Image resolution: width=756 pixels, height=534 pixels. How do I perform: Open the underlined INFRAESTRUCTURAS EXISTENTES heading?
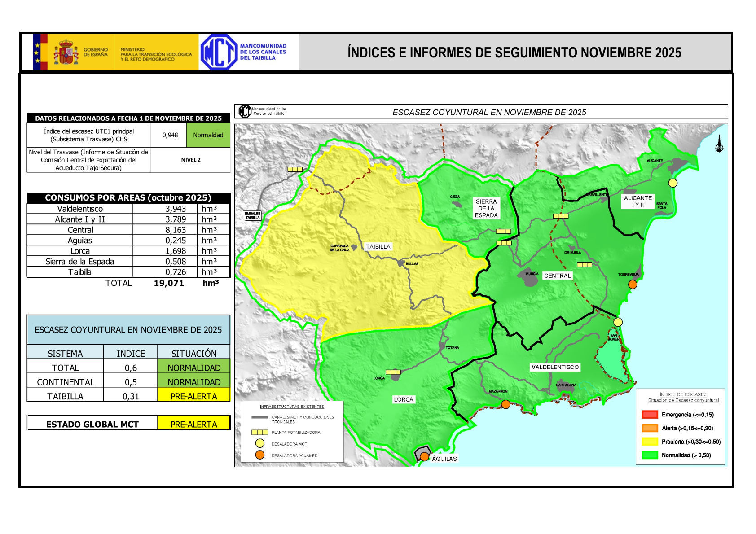(292, 407)
